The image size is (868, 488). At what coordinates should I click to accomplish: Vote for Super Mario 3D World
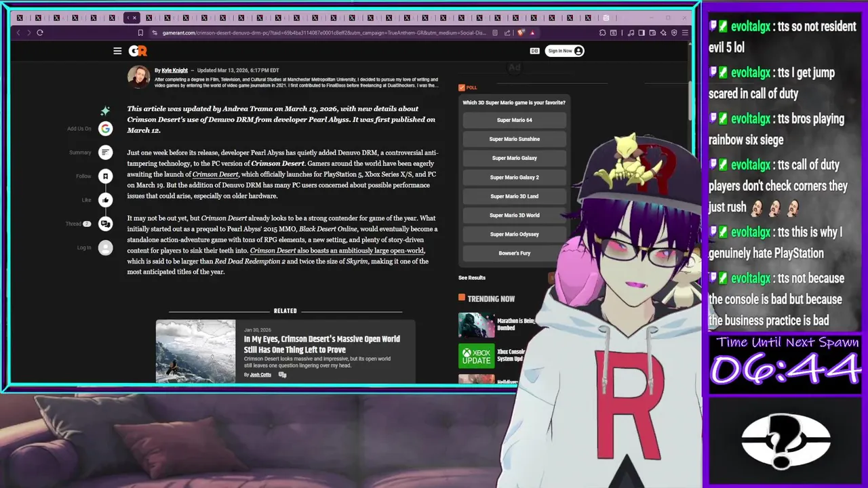click(x=514, y=215)
